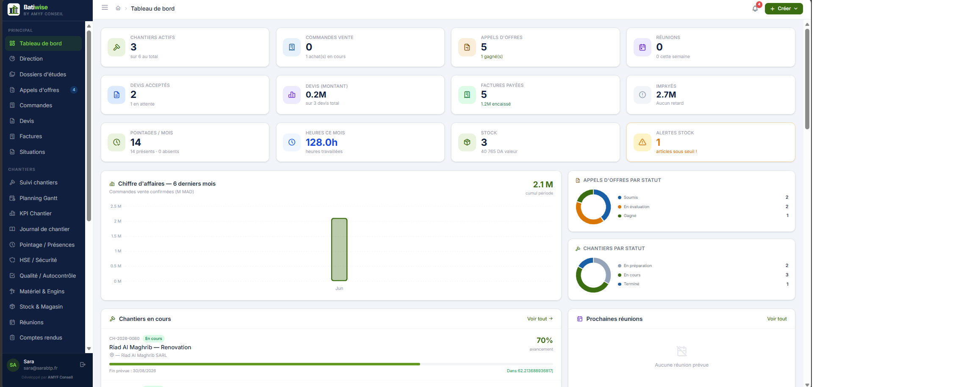Click the Pointage / Présences clock icon
Image resolution: width=980 pixels, height=387 pixels.
(12, 245)
